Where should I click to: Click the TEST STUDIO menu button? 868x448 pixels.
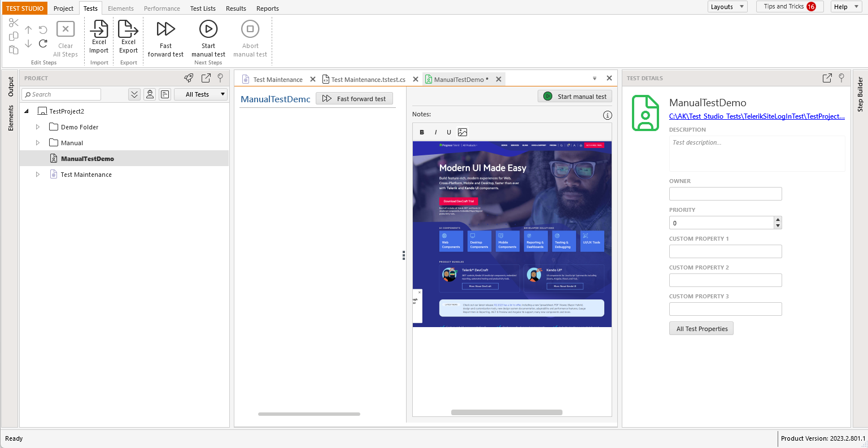click(25, 8)
